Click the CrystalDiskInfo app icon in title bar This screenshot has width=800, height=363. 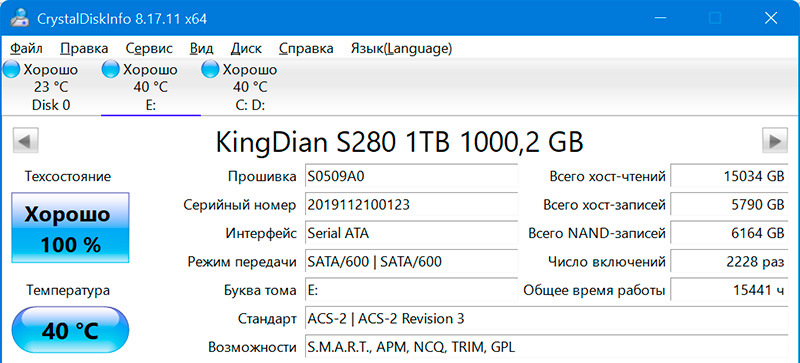coord(20,18)
